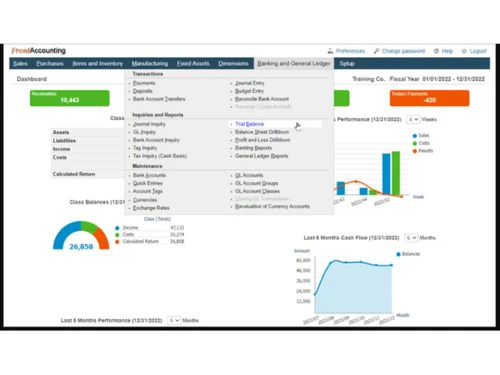Open the Preferences link
This screenshot has width=500, height=375.
tap(350, 51)
